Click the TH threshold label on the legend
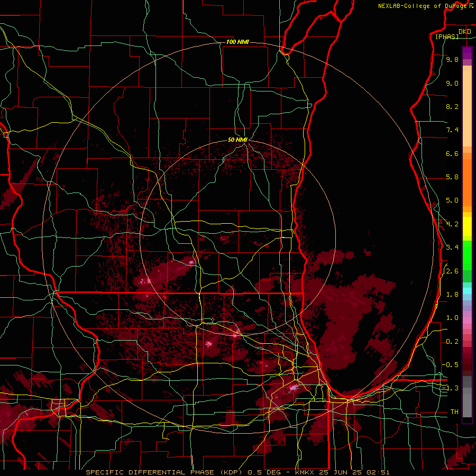Screen dimensions: 476x476 pyautogui.click(x=454, y=412)
